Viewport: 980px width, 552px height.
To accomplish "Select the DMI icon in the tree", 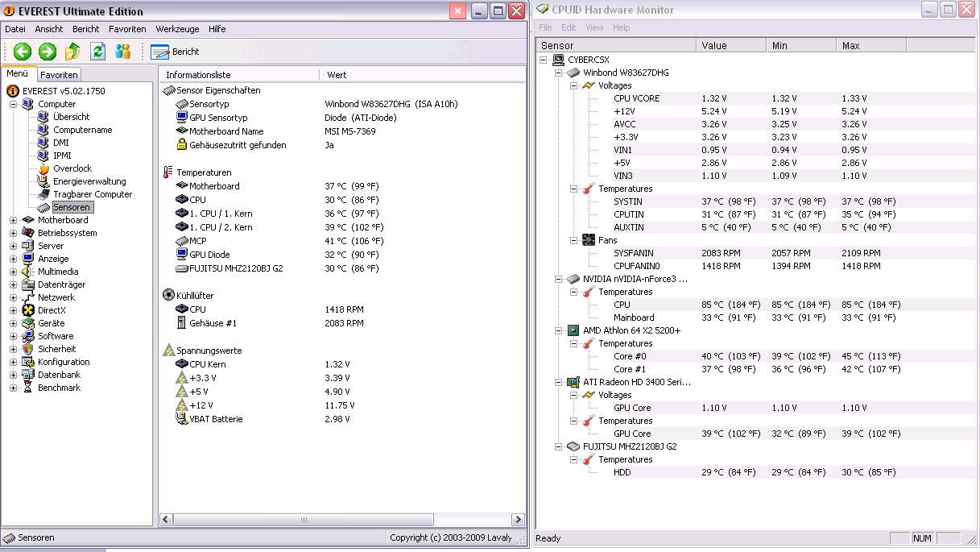I will (43, 143).
